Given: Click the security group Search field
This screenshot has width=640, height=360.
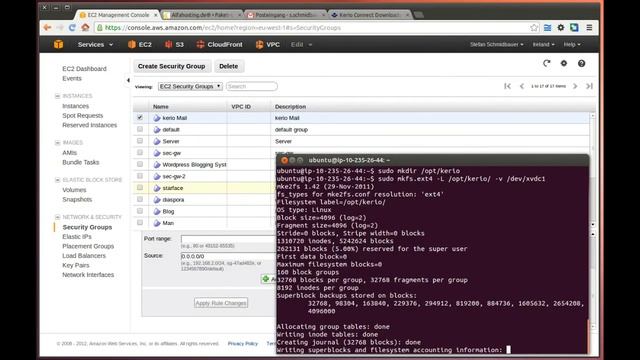Looking at the screenshot, I should click(x=252, y=86).
